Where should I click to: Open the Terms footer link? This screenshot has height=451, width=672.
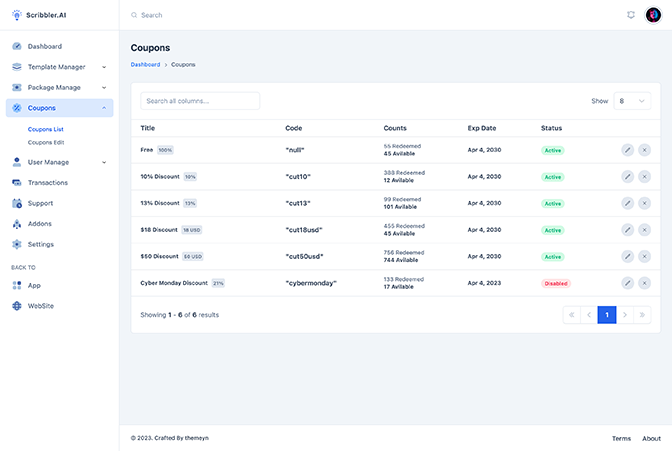pos(621,438)
